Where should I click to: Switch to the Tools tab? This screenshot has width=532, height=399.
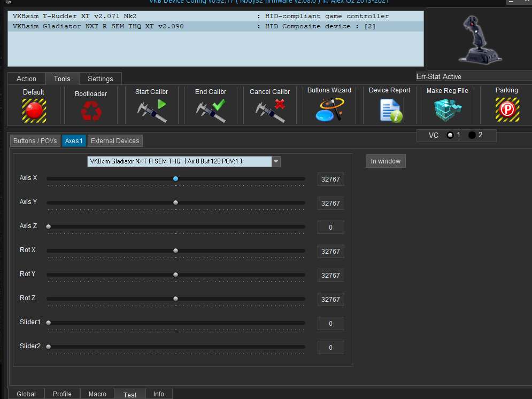tap(62, 79)
